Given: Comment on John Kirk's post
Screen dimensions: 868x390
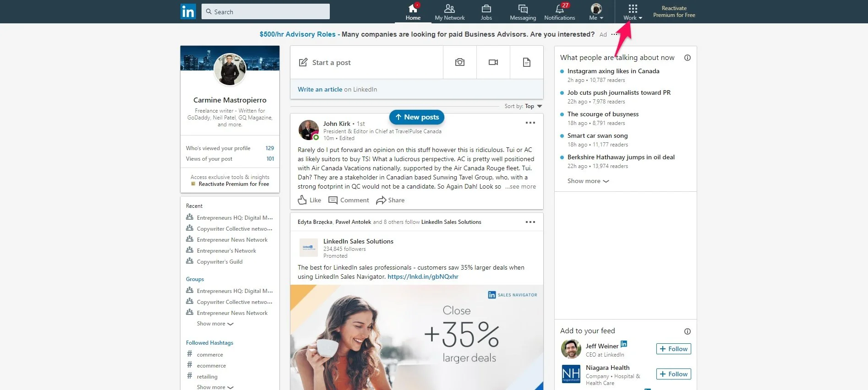Looking at the screenshot, I should point(349,200).
